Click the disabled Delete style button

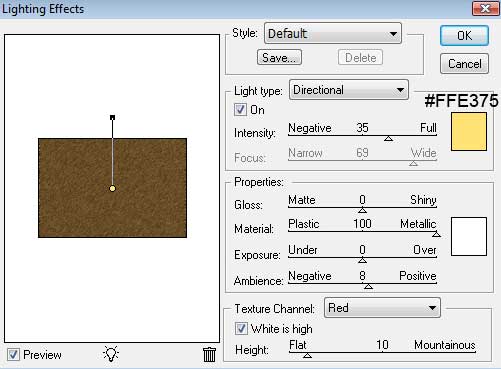(360, 58)
